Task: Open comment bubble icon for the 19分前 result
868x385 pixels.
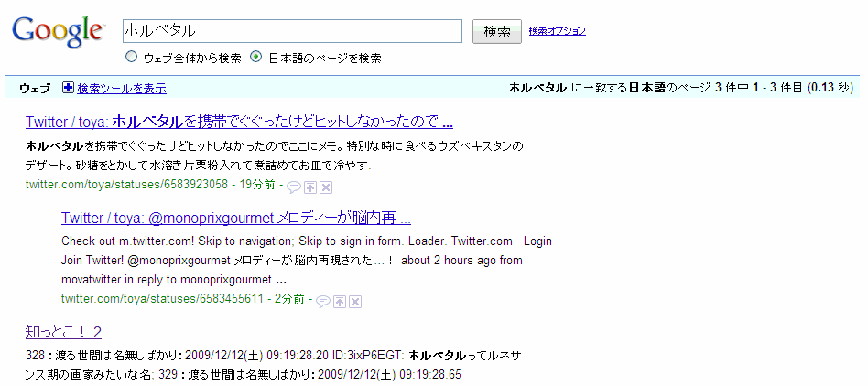Action: pos(293,187)
